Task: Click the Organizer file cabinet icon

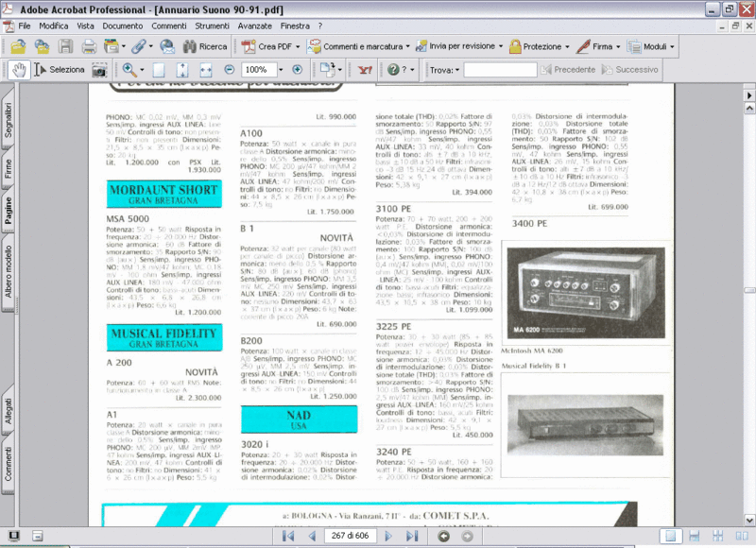Action: point(112,46)
